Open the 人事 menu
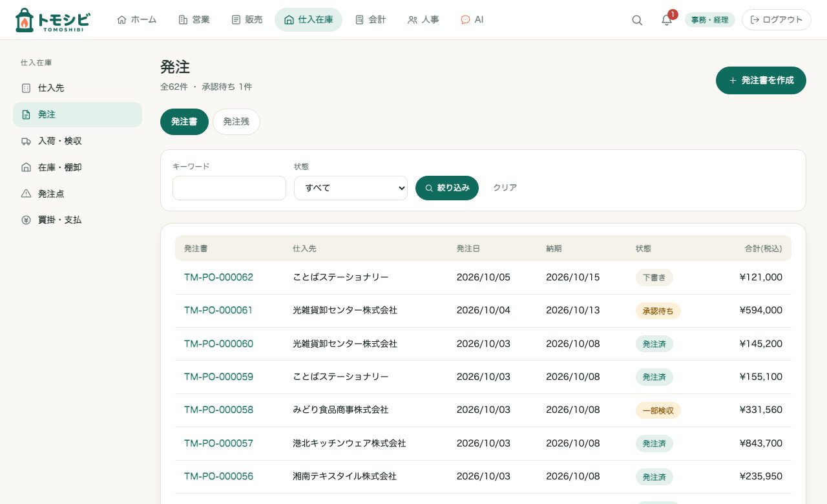This screenshot has width=827, height=504. tap(423, 20)
